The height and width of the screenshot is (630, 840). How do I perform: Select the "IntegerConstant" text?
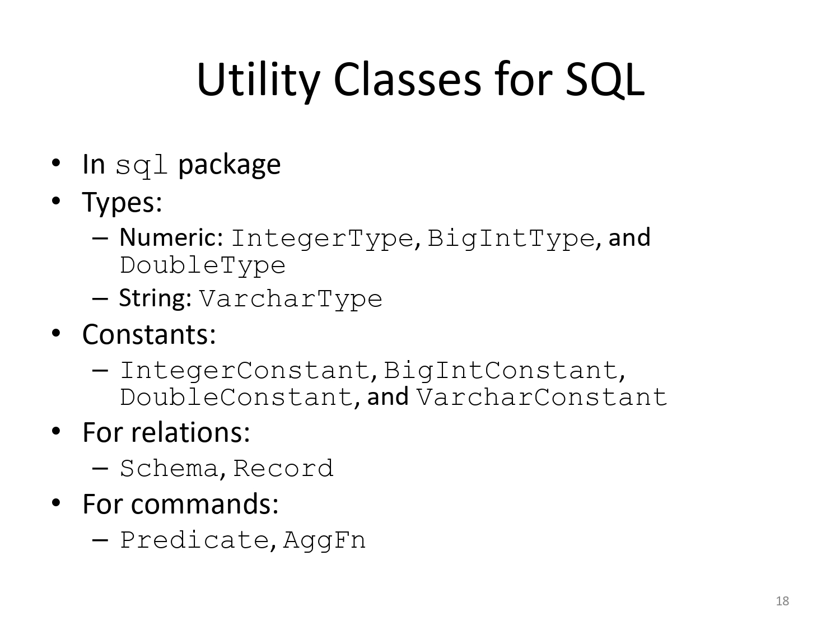(245, 370)
